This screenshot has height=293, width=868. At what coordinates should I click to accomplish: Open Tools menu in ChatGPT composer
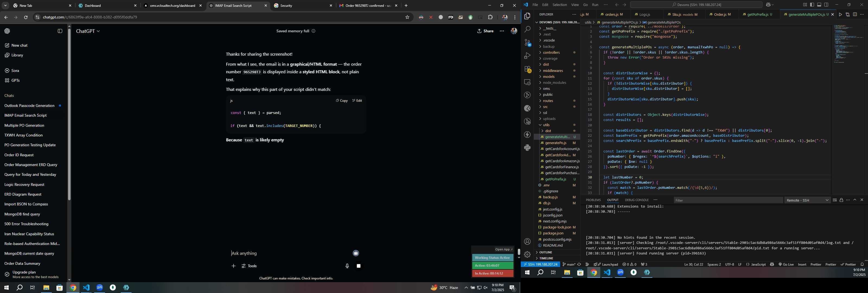pyautogui.click(x=249, y=266)
